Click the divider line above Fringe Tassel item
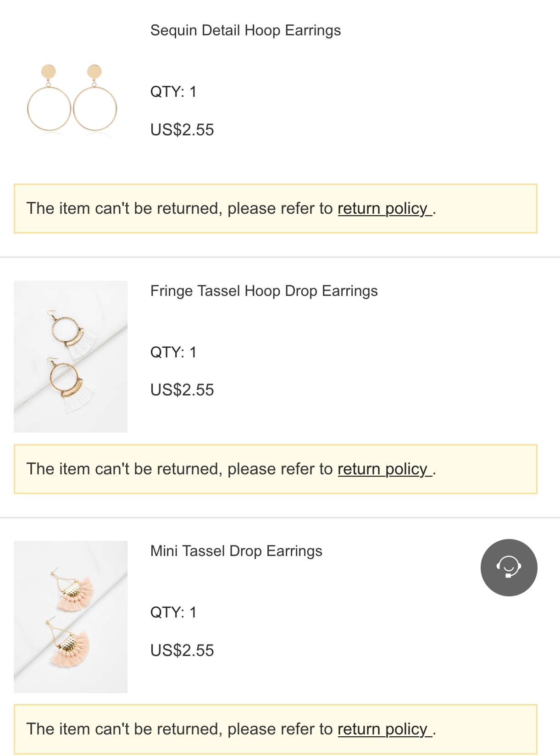Screen dimensions: 560x756 coord(280,257)
